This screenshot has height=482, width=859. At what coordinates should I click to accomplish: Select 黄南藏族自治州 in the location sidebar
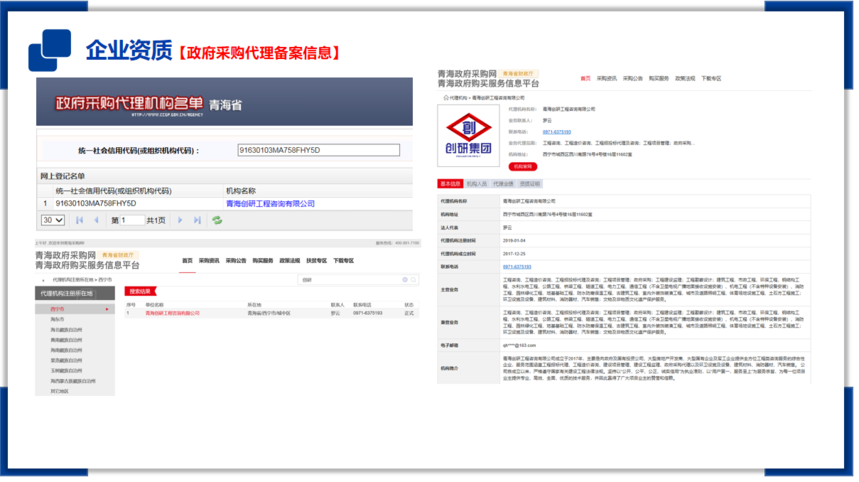[66, 340]
